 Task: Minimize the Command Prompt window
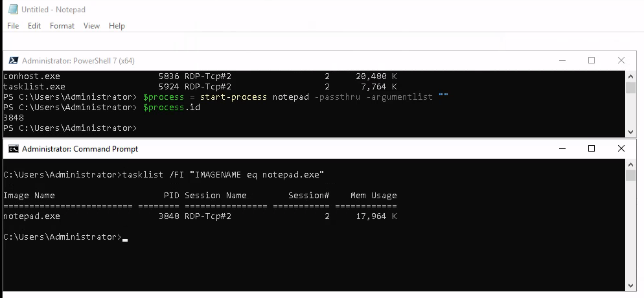562,148
